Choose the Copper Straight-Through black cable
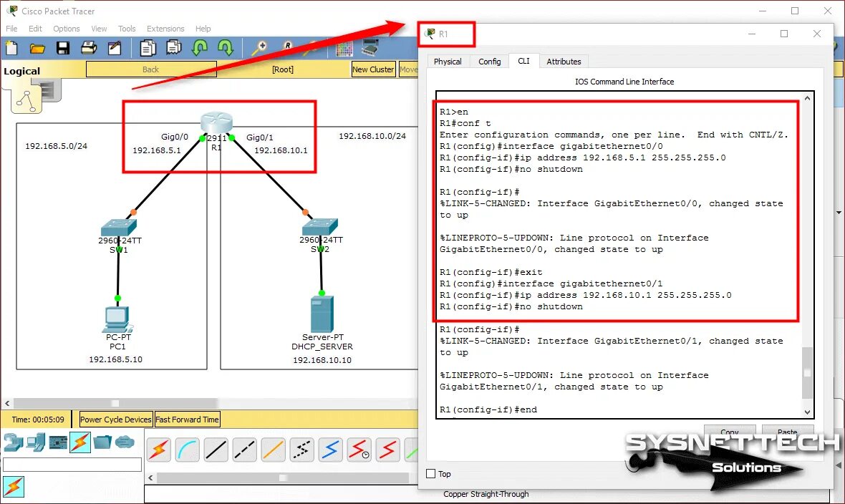The width and height of the screenshot is (845, 504). point(216,450)
